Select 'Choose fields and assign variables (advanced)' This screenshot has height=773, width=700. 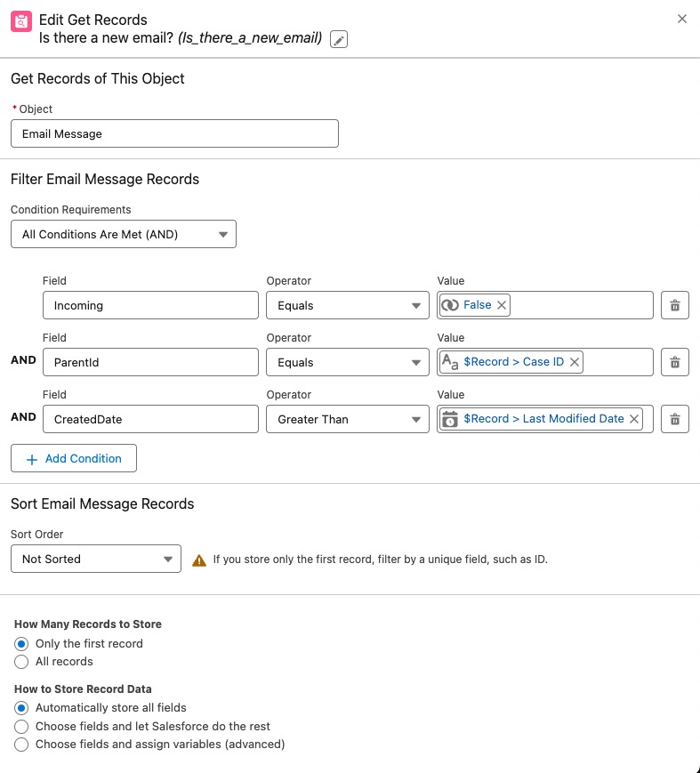tap(21, 745)
